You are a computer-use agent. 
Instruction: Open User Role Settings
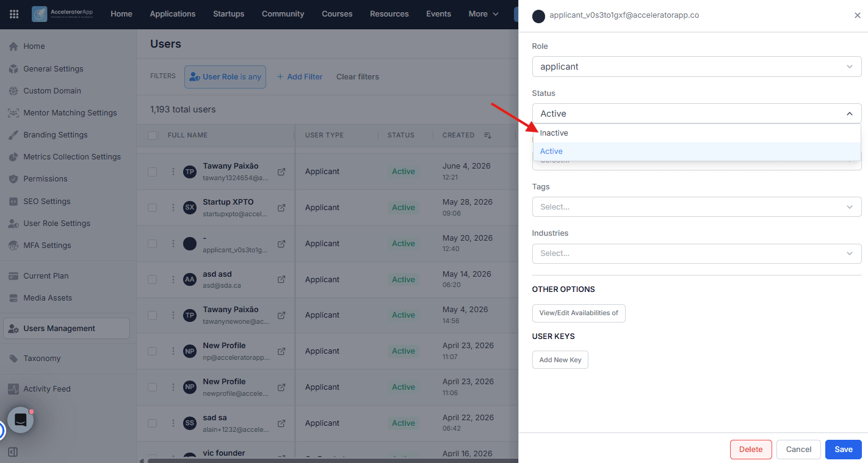[x=57, y=224]
